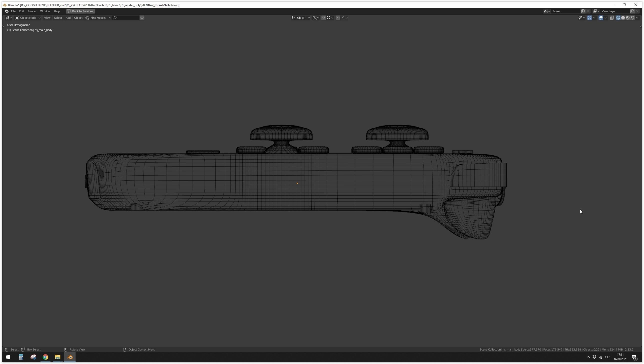This screenshot has height=364, width=644.
Task: Click the Blender logo menu icon
Action: [7, 11]
